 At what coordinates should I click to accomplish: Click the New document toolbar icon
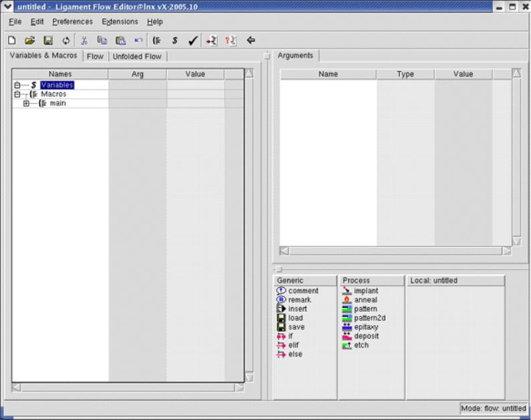(12, 41)
